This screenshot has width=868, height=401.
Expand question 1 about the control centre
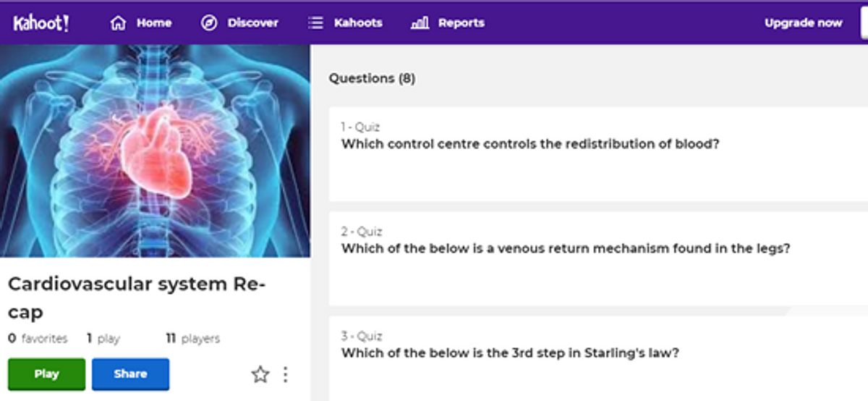pyautogui.click(x=598, y=154)
